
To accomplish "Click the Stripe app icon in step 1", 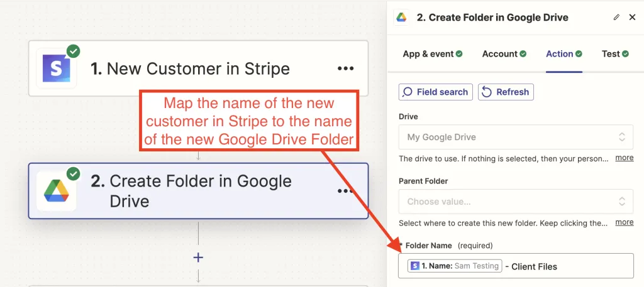I will (x=56, y=68).
